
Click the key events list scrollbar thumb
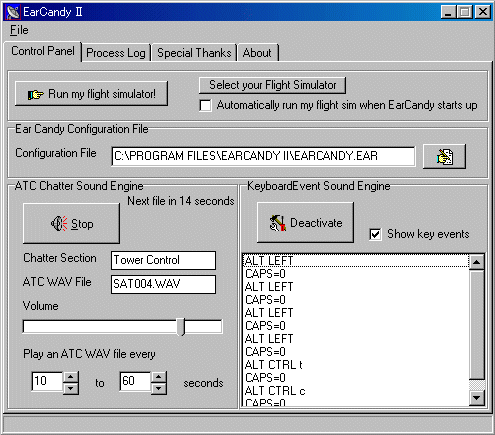pyautogui.click(x=477, y=325)
